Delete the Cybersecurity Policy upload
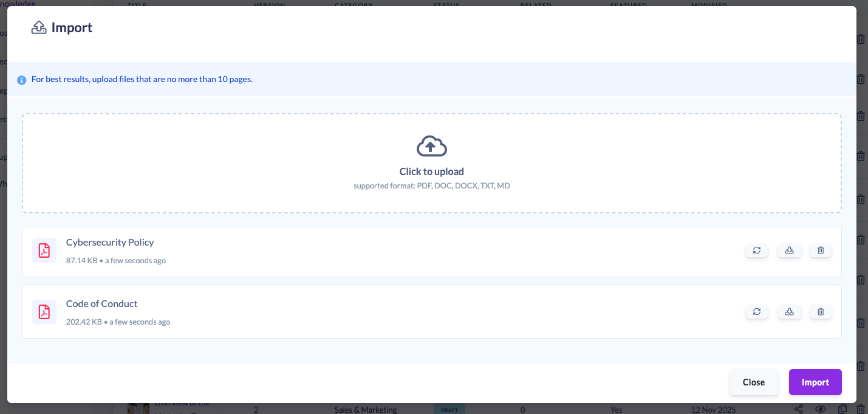 pyautogui.click(x=821, y=250)
